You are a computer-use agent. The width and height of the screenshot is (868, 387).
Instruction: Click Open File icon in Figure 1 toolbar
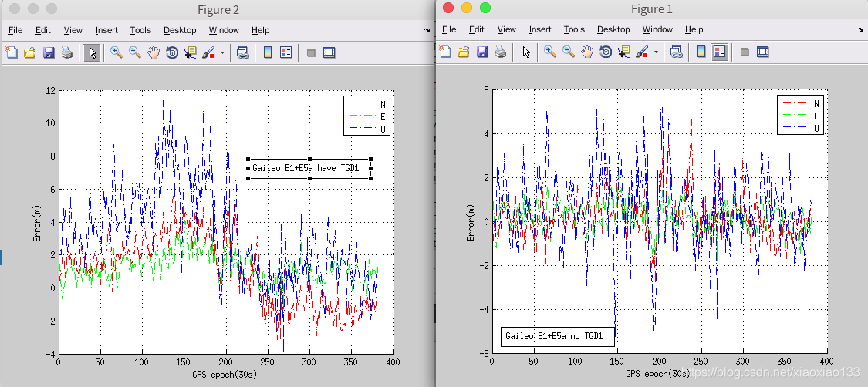[464, 52]
